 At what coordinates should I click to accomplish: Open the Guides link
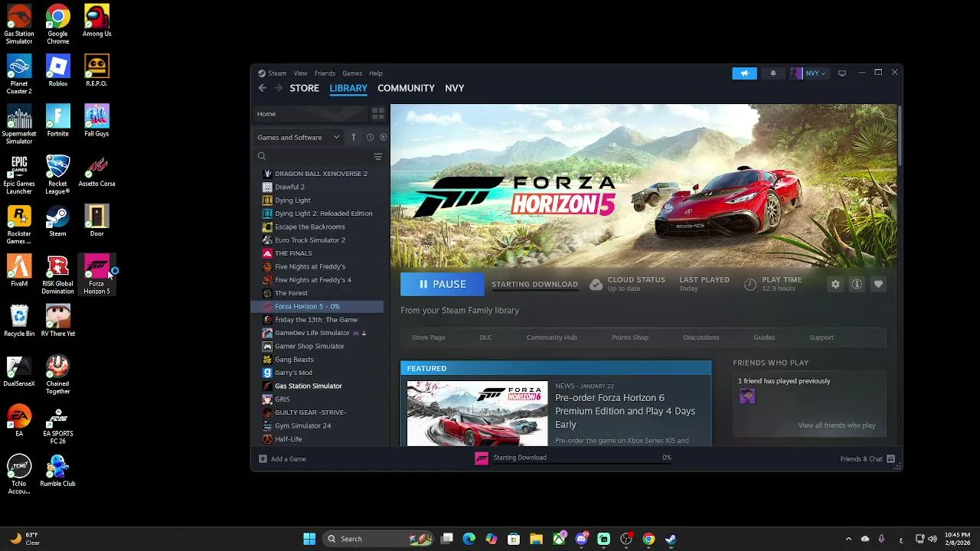[x=764, y=337]
